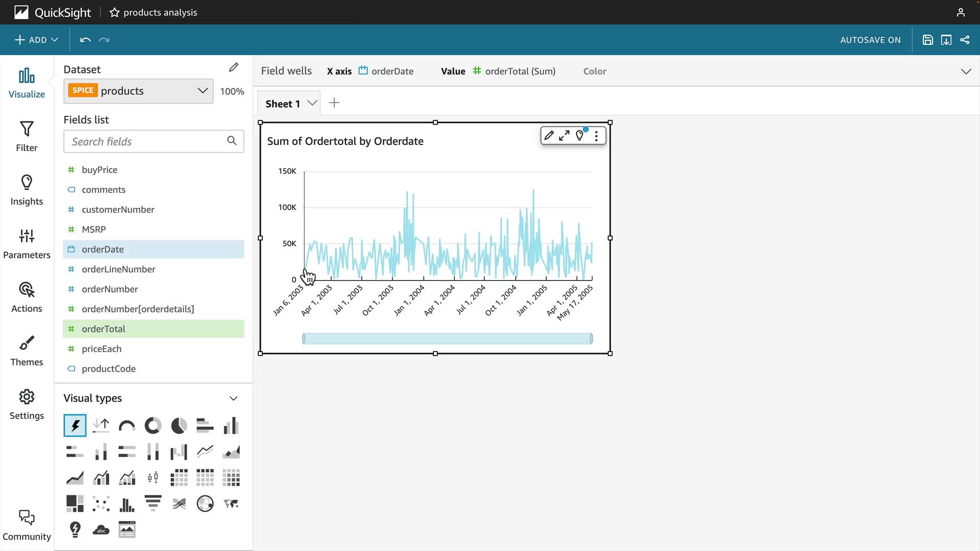Maximize the visual with expand icon
The width and height of the screenshot is (980, 551).
[x=564, y=136]
